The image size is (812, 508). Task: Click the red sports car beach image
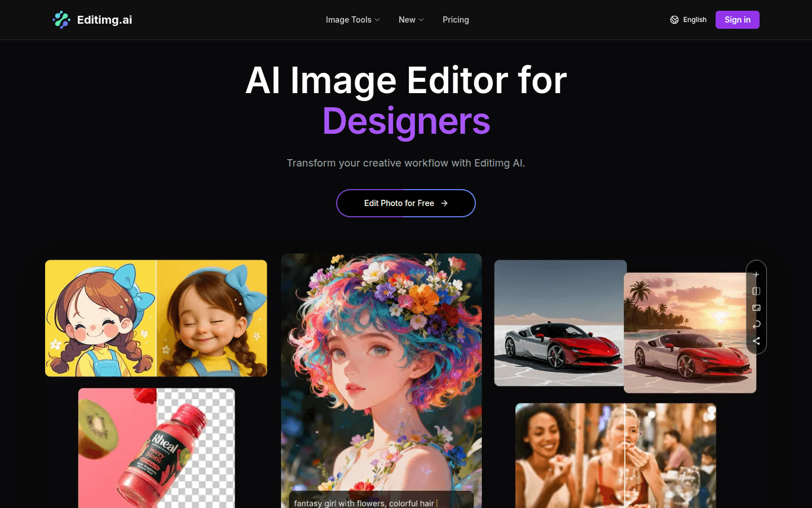point(690,333)
